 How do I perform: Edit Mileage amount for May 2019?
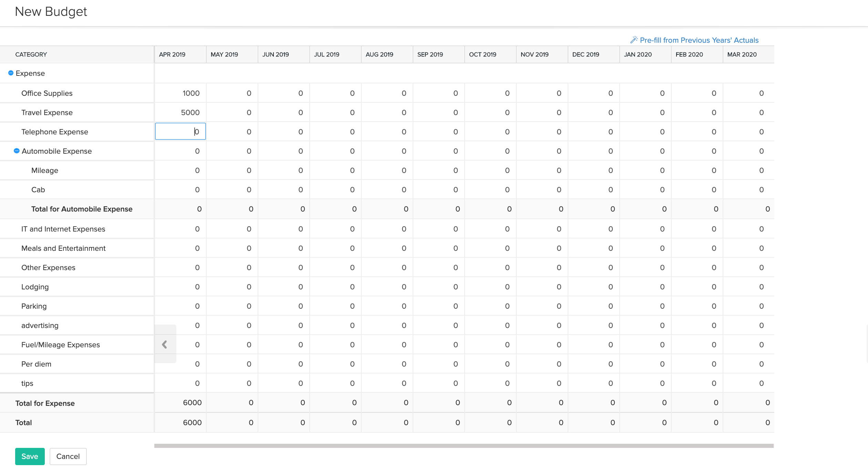(232, 171)
